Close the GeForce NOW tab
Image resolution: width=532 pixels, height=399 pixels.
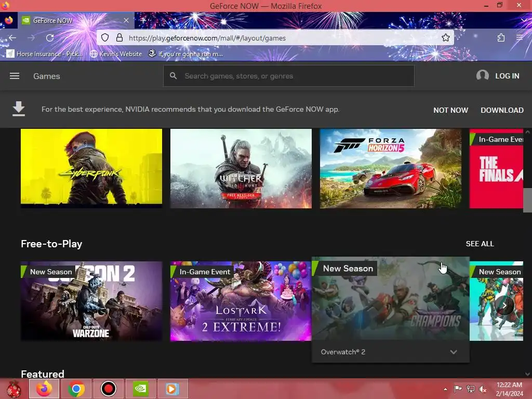(126, 20)
